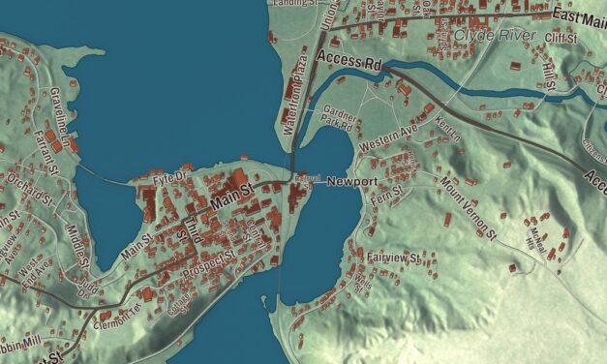Image resolution: width=607 pixels, height=364 pixels.
Task: Click the Clyde River label
Action: tap(495, 36)
